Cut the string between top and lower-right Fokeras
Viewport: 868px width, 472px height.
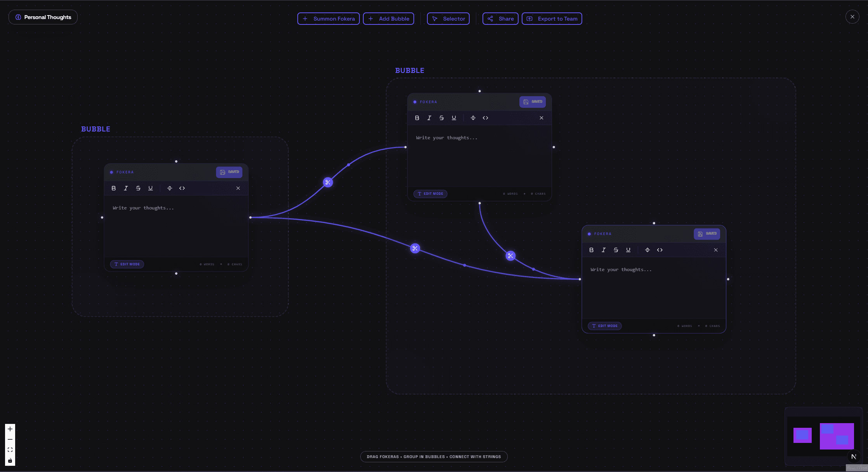pyautogui.click(x=510, y=256)
